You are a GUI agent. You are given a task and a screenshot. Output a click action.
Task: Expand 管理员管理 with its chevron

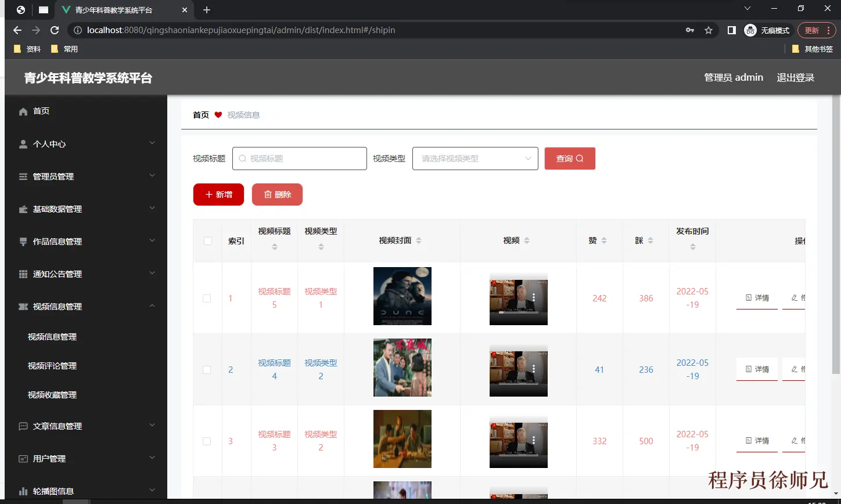tap(152, 175)
